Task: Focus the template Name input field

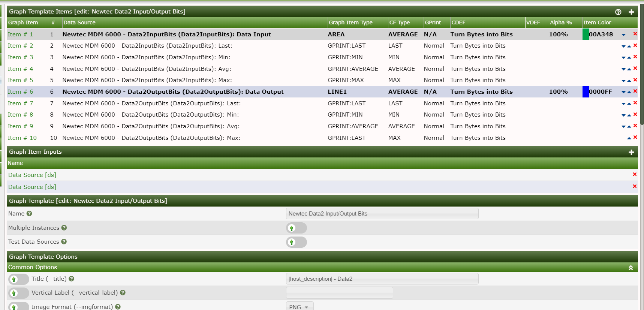Action: pos(382,214)
